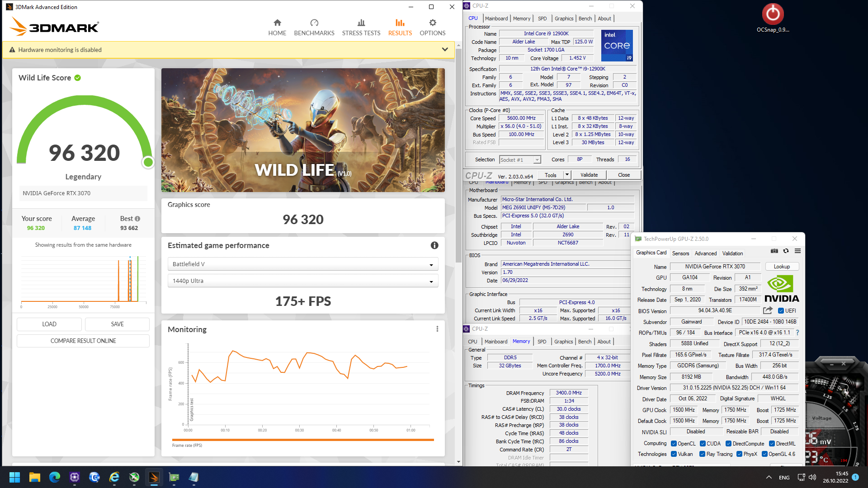
Task: Click the GPU-Z BIOS share/export icon
Action: click(768, 310)
